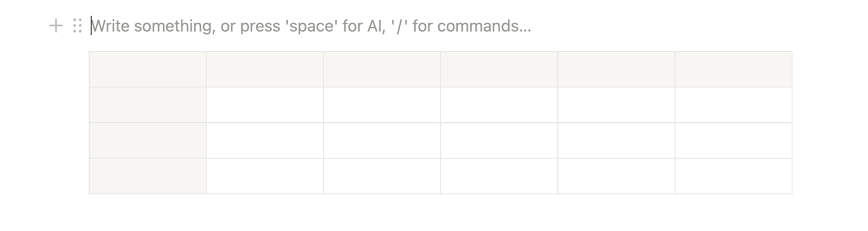Select header row cell in second column
Image resolution: width=868 pixels, height=231 pixels.
[264, 69]
